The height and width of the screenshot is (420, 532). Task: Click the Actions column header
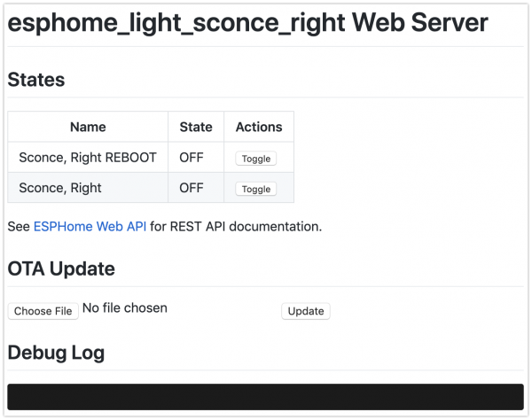(x=259, y=127)
